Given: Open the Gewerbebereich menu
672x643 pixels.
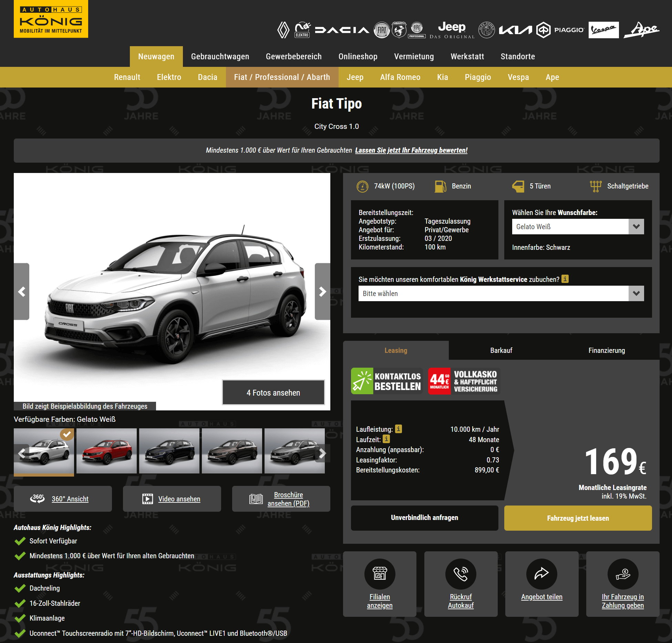Looking at the screenshot, I should point(294,57).
